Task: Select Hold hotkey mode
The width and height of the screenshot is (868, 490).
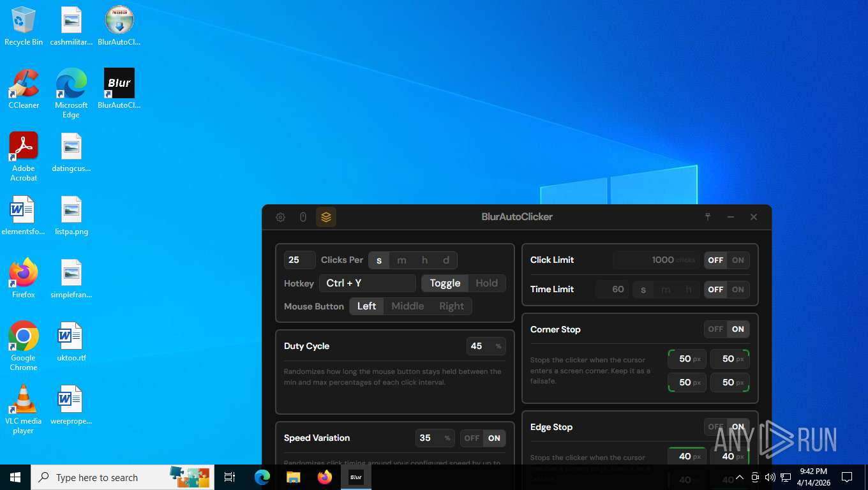Action: 487,283
